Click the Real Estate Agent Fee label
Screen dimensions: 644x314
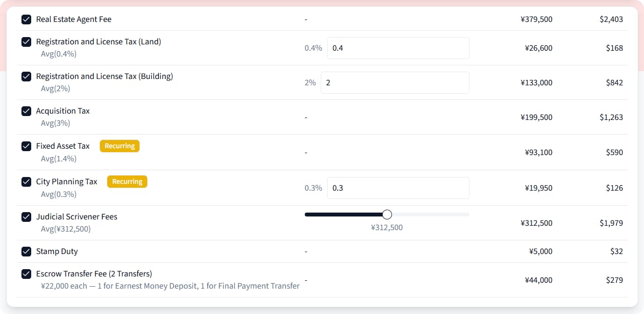(74, 20)
